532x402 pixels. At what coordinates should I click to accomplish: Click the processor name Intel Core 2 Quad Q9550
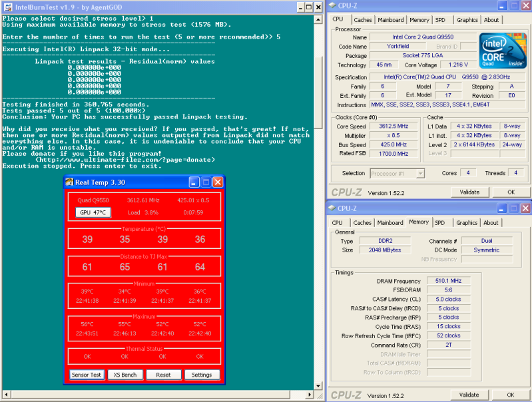[x=423, y=37]
